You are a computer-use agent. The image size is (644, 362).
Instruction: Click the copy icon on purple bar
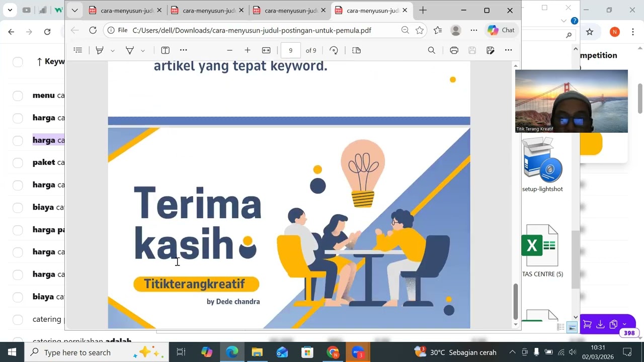tap(613, 324)
